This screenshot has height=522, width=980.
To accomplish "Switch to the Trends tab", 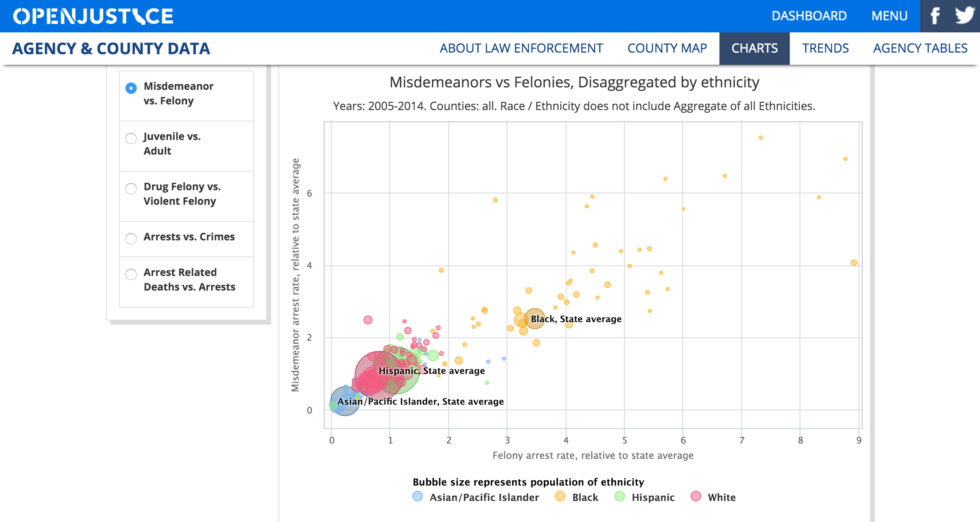I will [825, 49].
